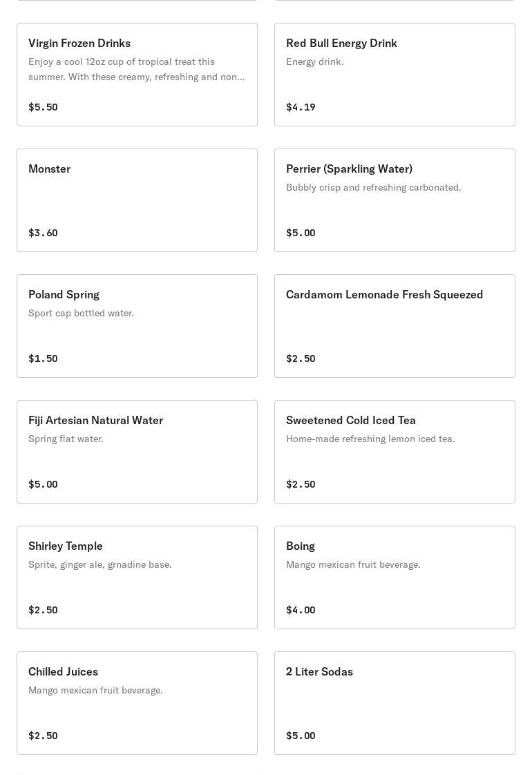Open the Boing mango beverage item

[x=395, y=577]
